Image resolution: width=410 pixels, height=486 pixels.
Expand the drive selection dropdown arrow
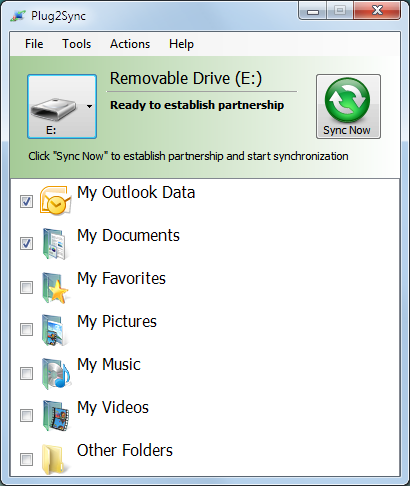(89, 107)
